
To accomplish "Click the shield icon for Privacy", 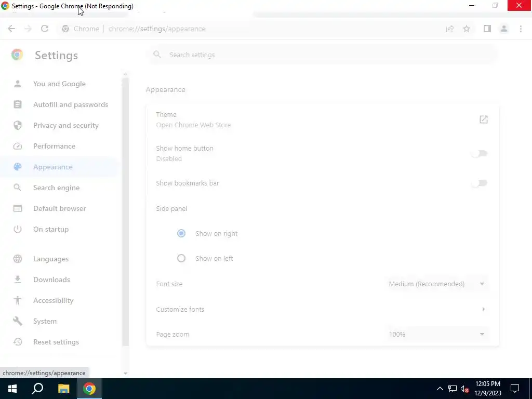I will pos(18,125).
